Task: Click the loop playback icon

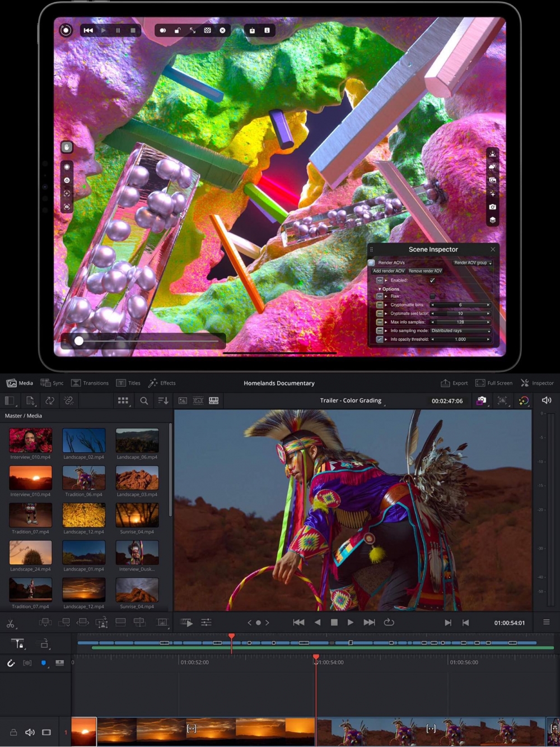Action: 389,622
